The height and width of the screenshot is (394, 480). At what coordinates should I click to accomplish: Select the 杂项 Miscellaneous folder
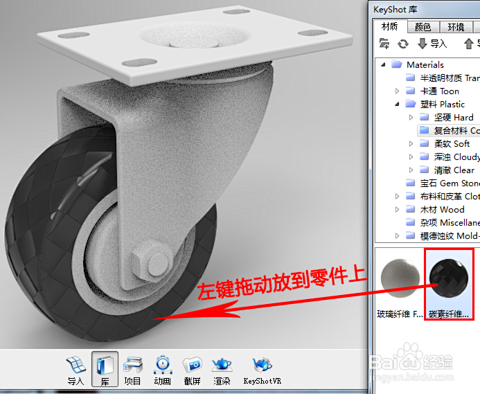pos(443,223)
